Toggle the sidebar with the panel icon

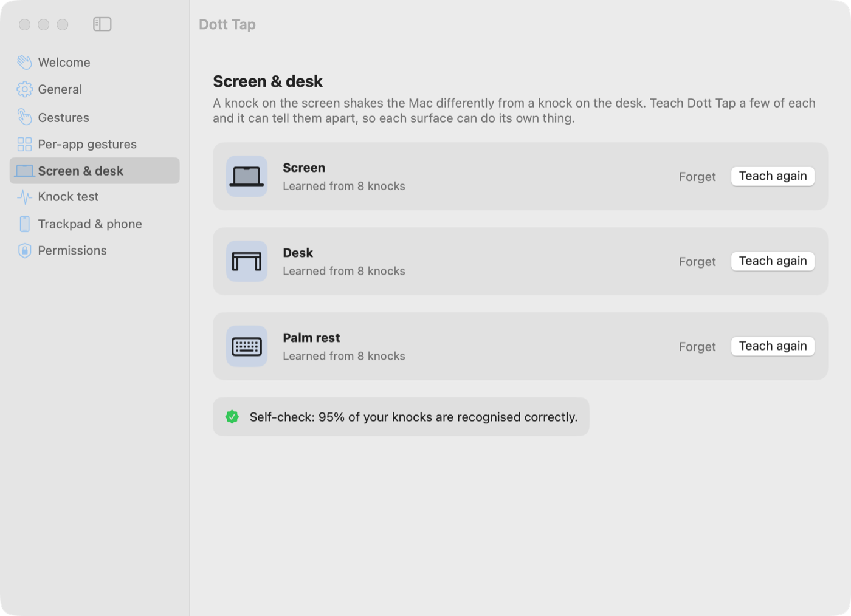pyautogui.click(x=102, y=24)
